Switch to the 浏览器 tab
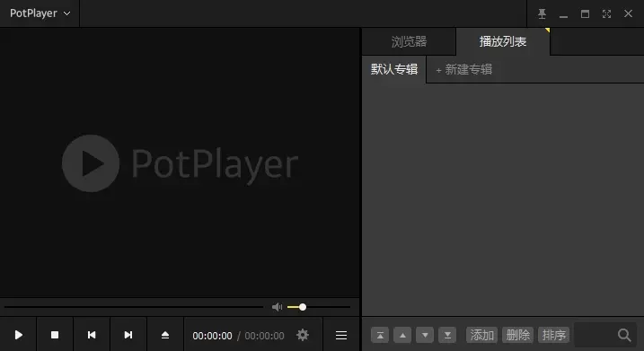Viewport: 644px width, 351px height. (x=409, y=41)
